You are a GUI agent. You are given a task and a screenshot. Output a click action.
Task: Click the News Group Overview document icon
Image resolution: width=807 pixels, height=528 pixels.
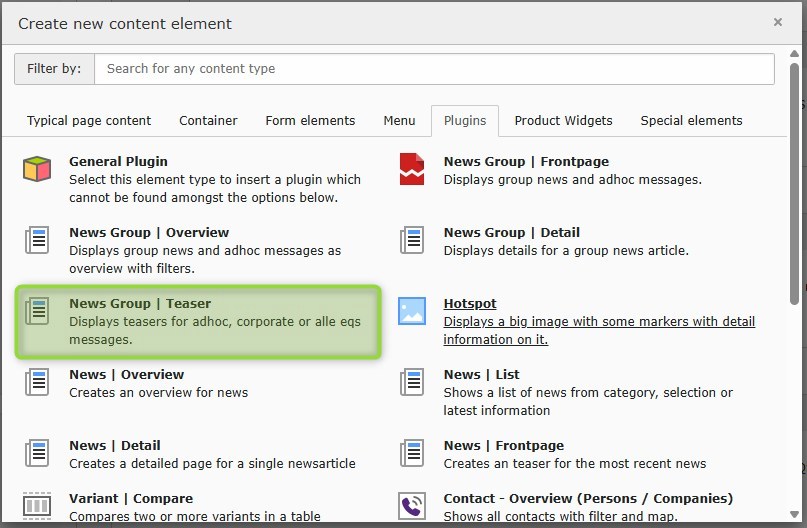(x=37, y=240)
